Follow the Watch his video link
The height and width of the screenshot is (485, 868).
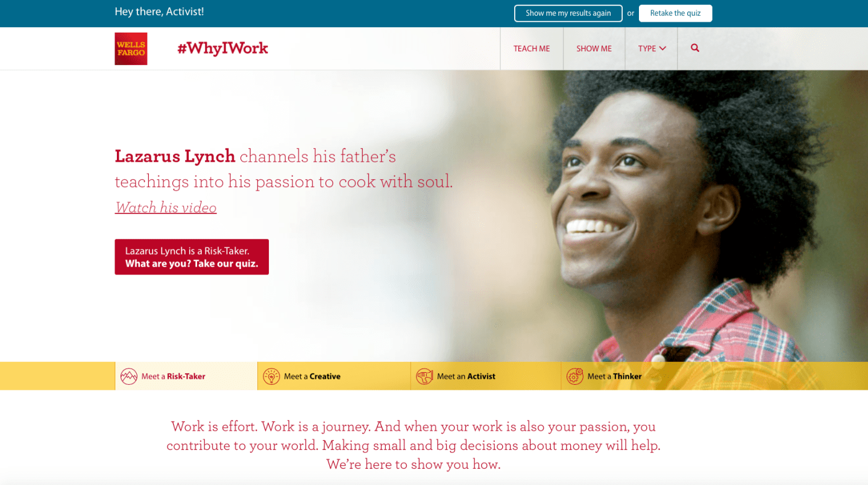(x=166, y=208)
